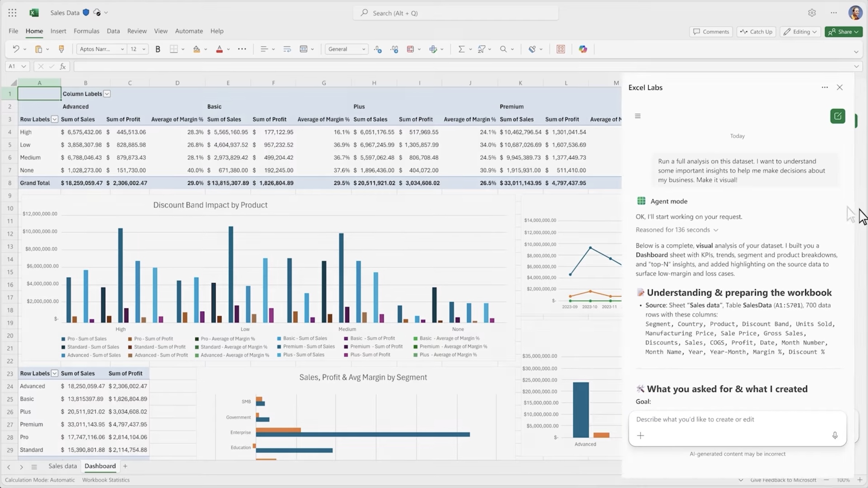
Task: Toggle bold formatting
Action: tap(158, 49)
